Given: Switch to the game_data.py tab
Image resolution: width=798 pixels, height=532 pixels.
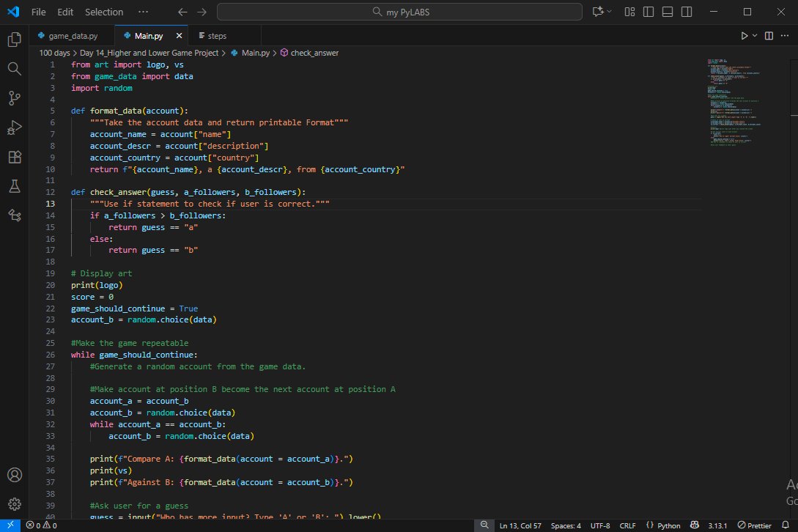Looking at the screenshot, I should pyautogui.click(x=72, y=36).
